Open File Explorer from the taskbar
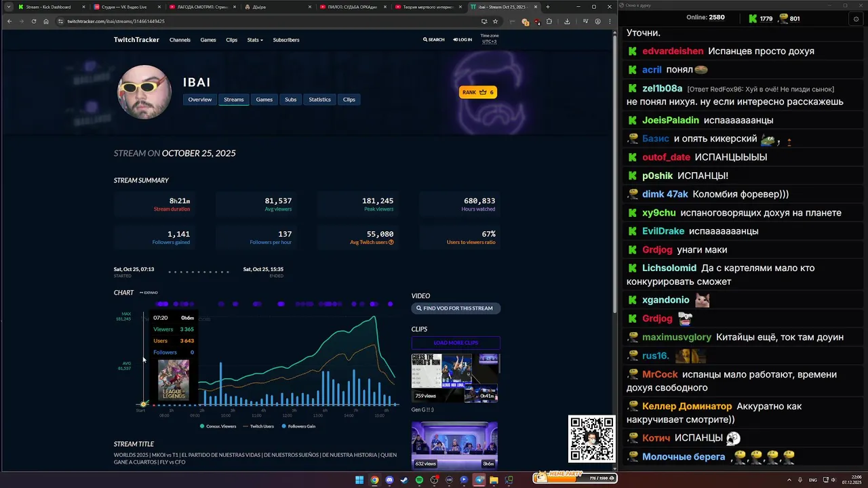This screenshot has height=488, width=868. 494,480
